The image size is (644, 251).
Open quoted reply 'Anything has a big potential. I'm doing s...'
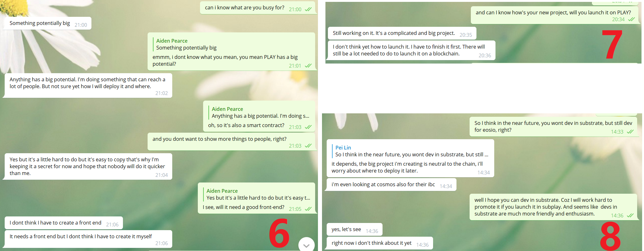point(261,112)
